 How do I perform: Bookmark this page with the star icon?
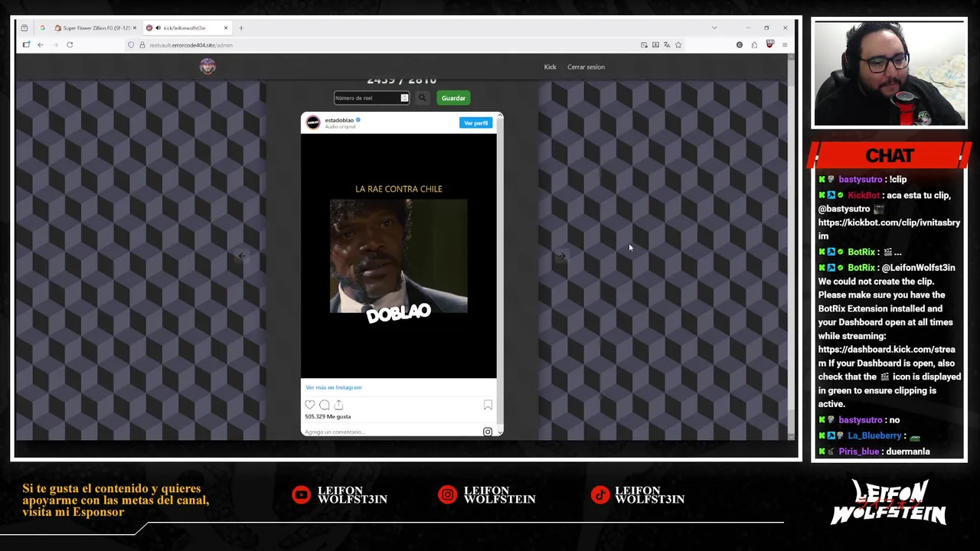678,45
